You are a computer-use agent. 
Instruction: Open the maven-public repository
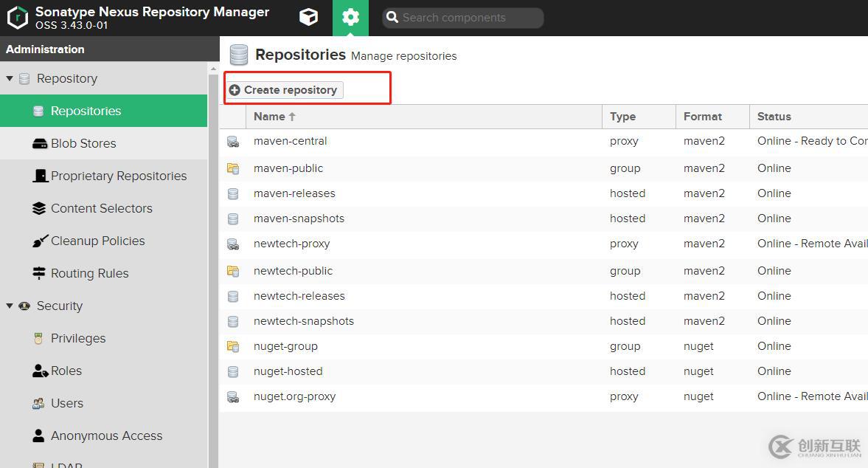click(x=288, y=168)
